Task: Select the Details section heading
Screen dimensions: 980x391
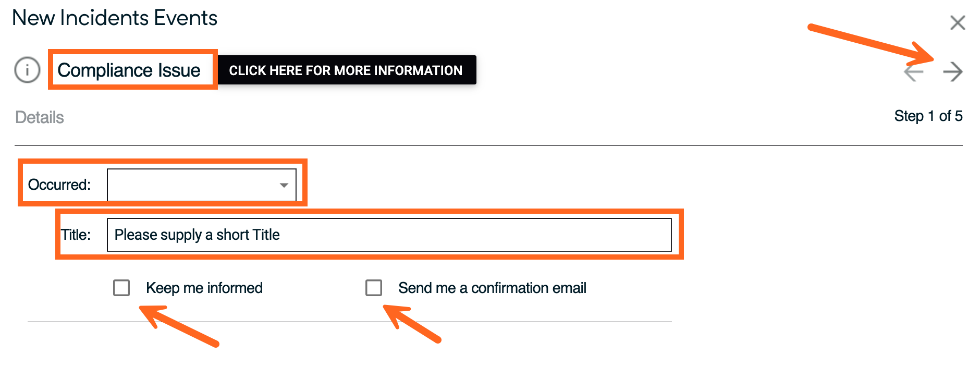Action: [x=40, y=117]
